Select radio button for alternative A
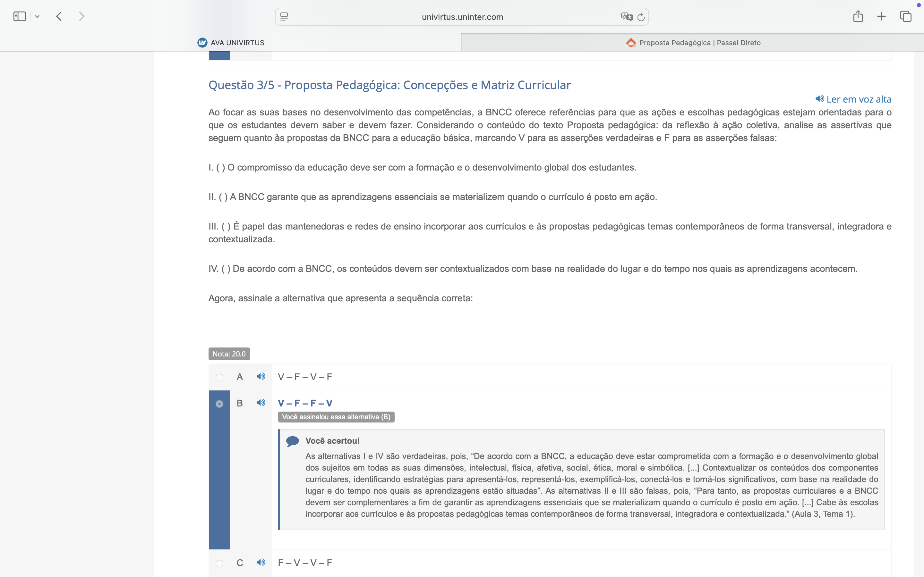Screen dimensions: 924x577 point(219,377)
